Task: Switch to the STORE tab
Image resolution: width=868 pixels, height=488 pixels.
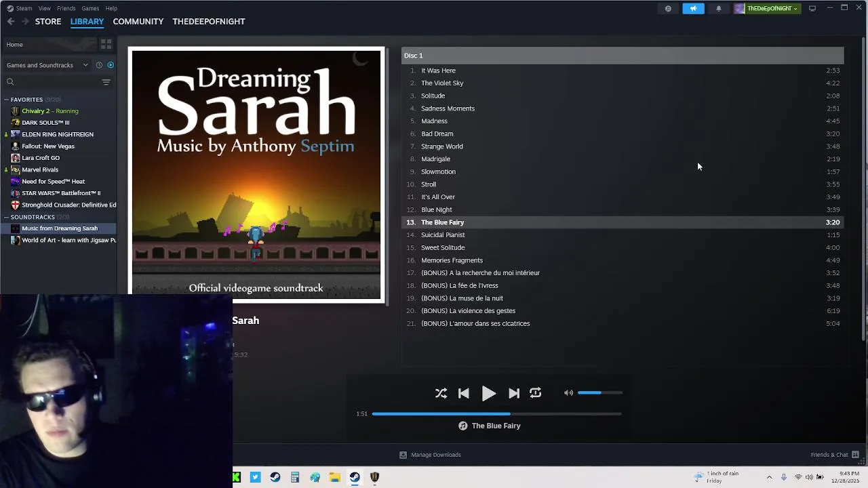Action: point(48,22)
